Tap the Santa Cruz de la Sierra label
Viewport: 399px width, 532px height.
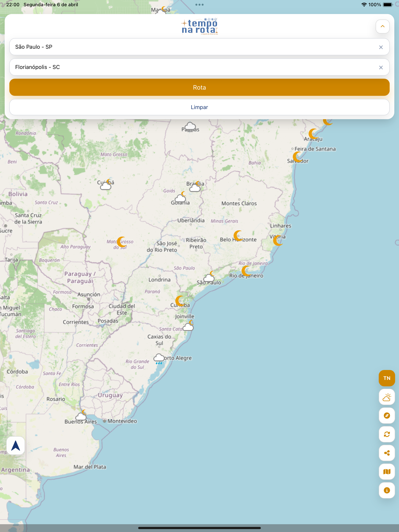pyautogui.click(x=28, y=218)
